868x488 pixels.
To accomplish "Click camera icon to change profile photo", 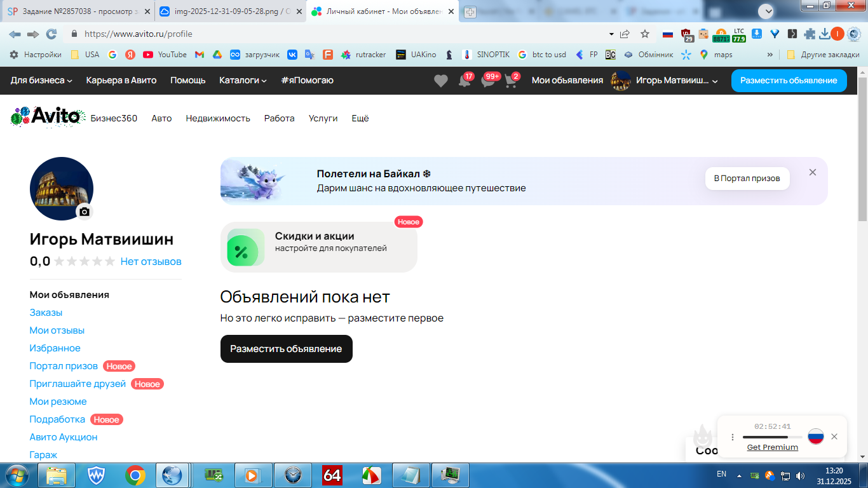I will [85, 212].
